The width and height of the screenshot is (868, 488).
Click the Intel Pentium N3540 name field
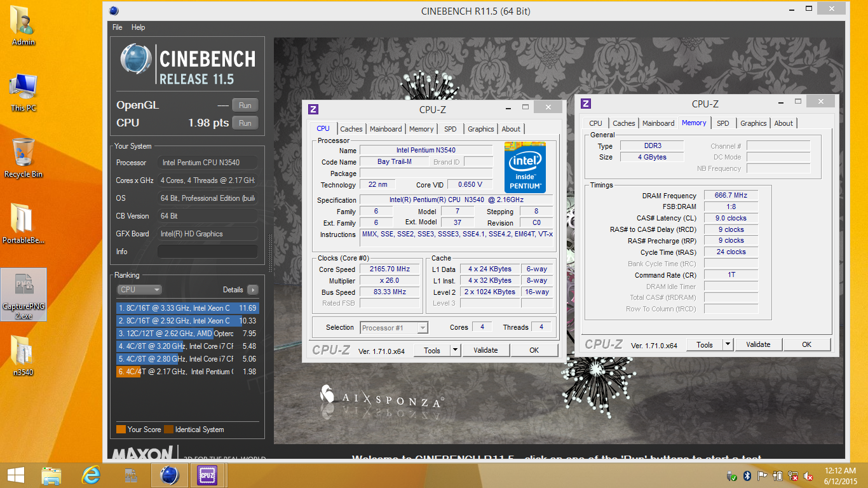click(426, 151)
